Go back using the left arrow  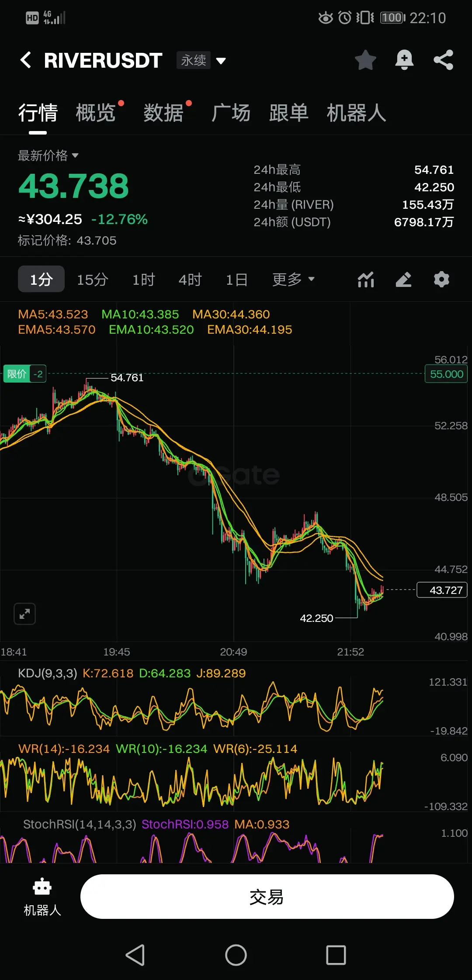click(x=26, y=60)
